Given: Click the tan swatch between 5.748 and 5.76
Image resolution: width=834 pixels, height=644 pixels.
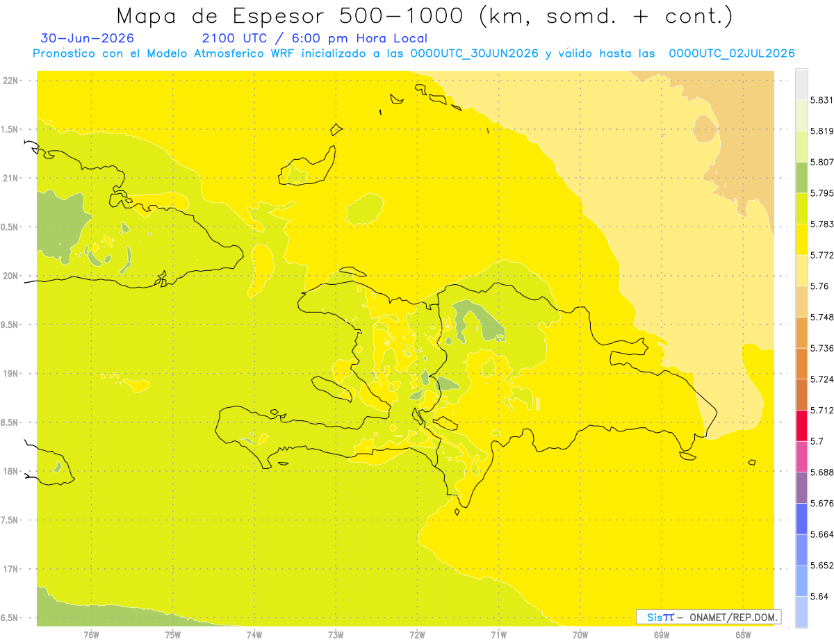Looking at the screenshot, I should click(801, 302).
